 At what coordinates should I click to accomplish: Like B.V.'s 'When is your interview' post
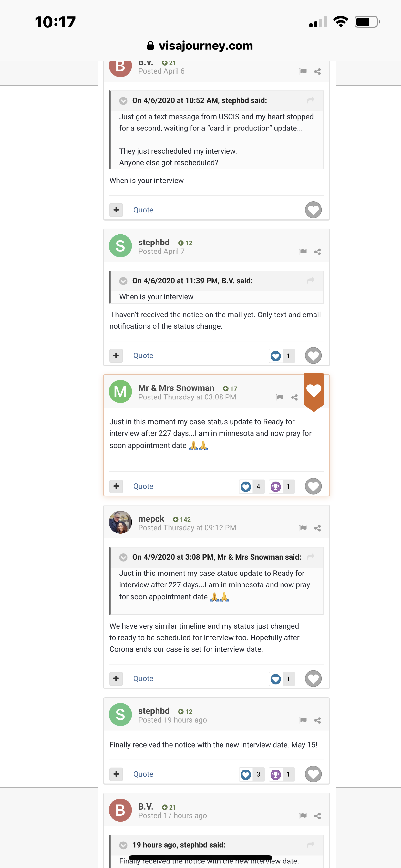tap(313, 210)
